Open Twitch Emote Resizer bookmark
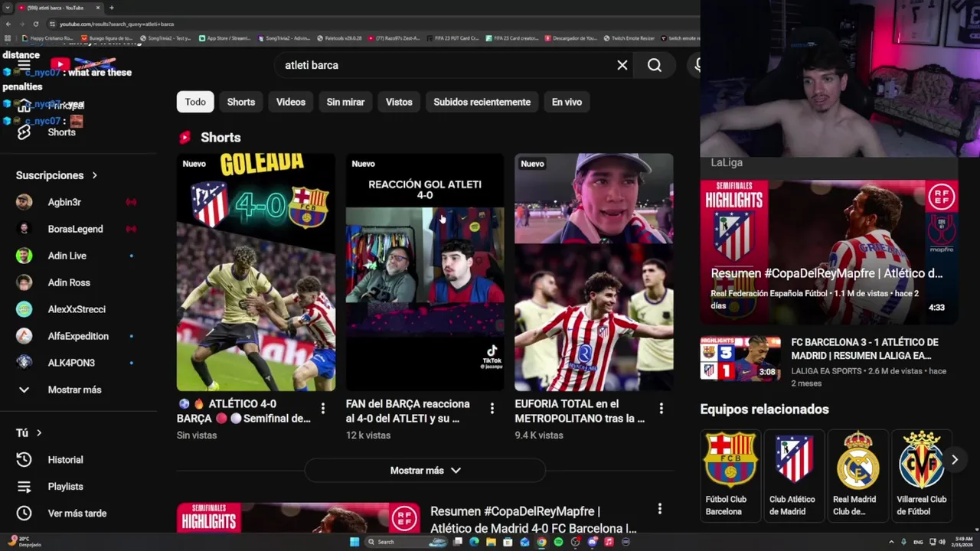 pyautogui.click(x=629, y=37)
